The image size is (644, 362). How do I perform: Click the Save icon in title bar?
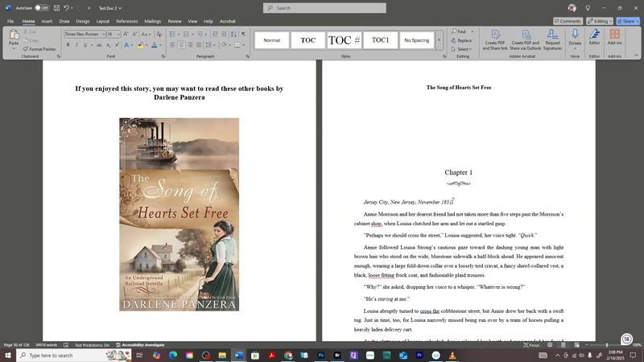click(56, 8)
